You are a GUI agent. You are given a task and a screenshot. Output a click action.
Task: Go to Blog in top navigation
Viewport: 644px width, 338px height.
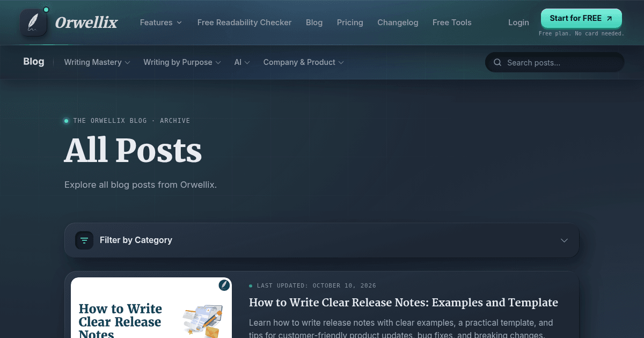314,23
